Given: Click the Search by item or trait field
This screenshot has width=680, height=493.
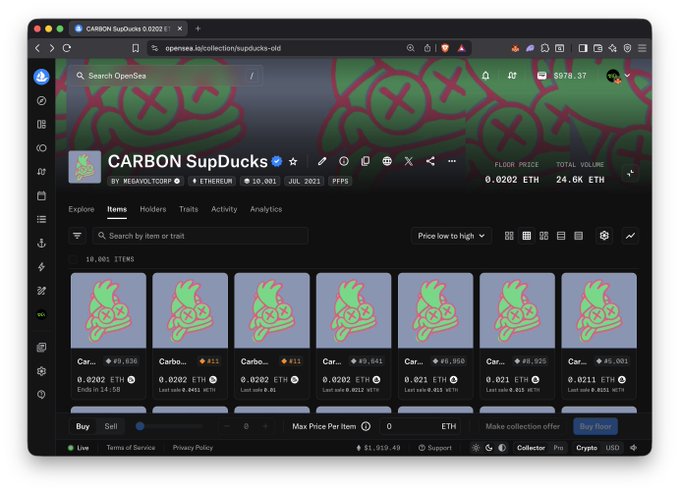Looking at the screenshot, I should coord(200,236).
